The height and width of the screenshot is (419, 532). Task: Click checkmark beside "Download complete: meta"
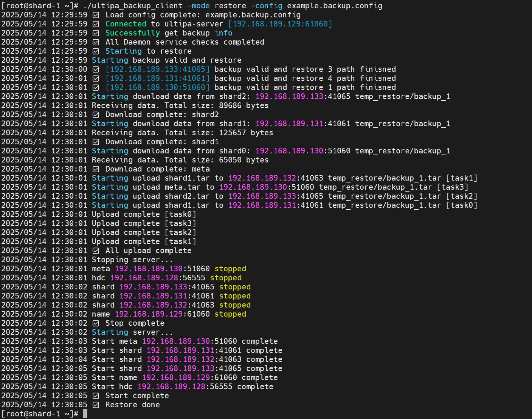pyautogui.click(x=96, y=169)
